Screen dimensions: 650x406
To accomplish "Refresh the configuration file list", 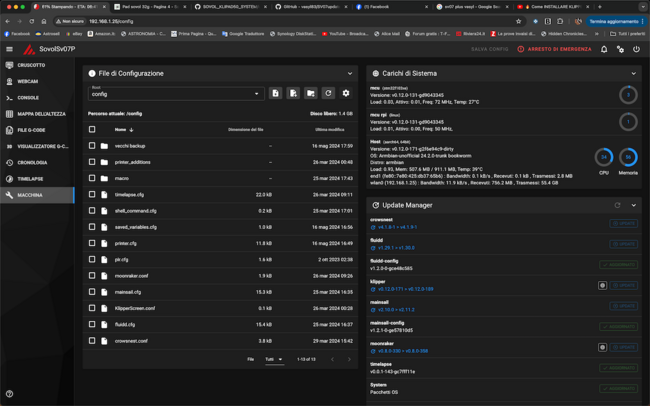I will click(328, 93).
